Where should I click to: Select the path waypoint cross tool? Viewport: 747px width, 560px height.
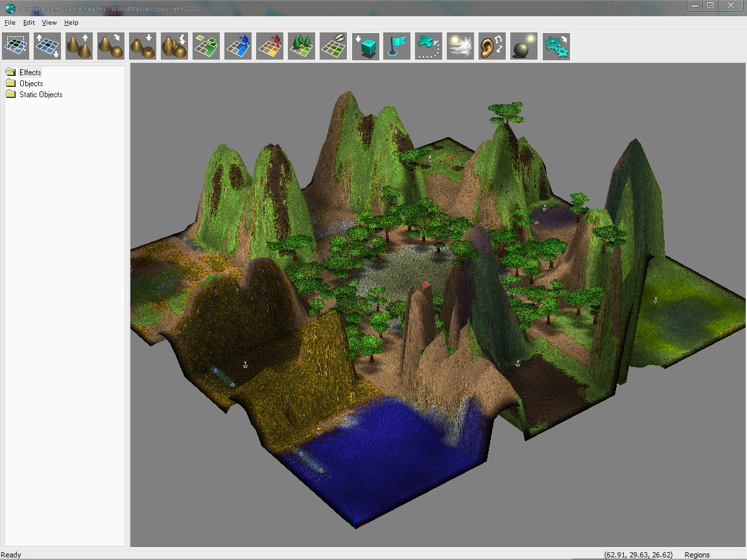pyautogui.click(x=429, y=46)
